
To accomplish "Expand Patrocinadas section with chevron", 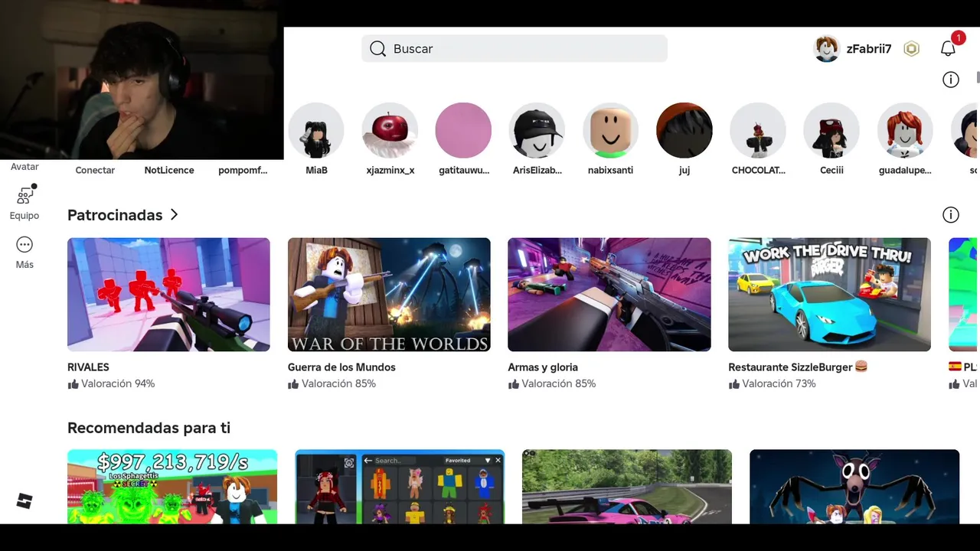I will pos(175,215).
